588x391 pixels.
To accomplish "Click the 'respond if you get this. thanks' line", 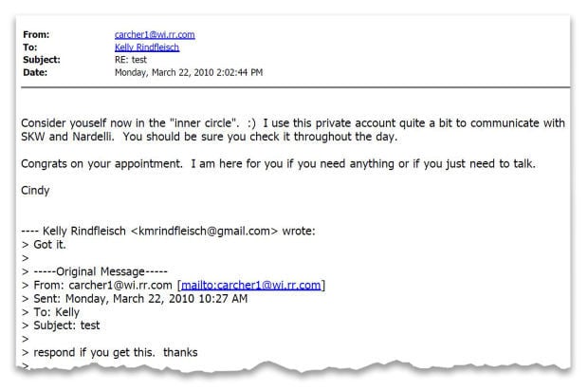I will (x=114, y=351).
